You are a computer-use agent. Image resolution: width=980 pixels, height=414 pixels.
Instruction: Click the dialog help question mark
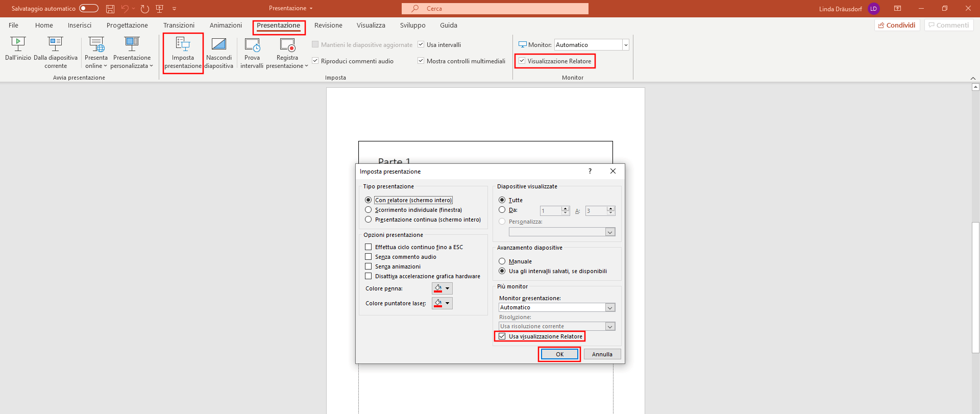590,171
